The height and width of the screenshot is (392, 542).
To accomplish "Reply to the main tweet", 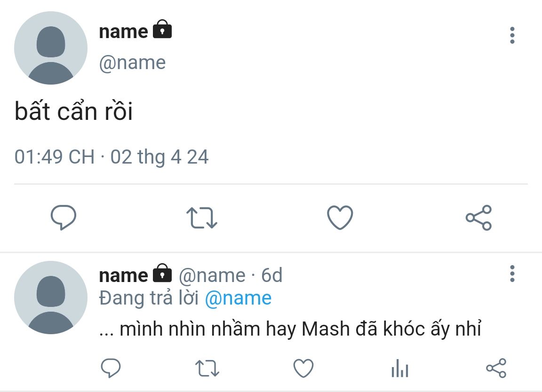I will [64, 218].
